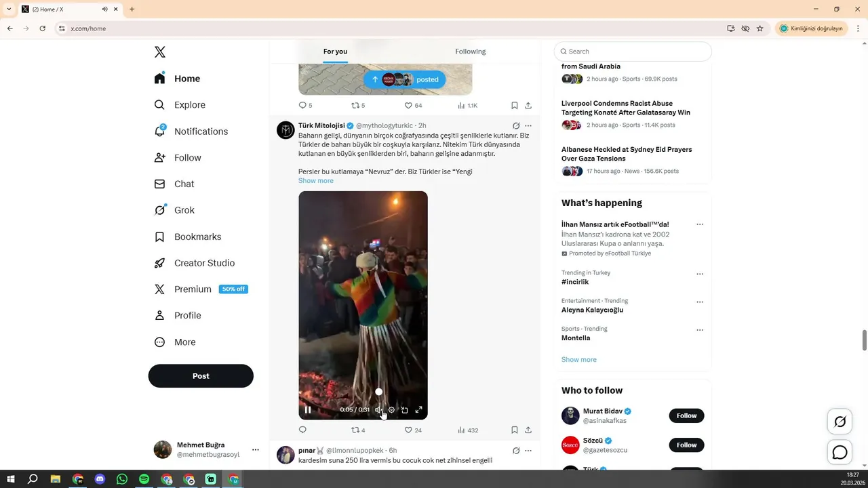Bookmark this page with the star icon
The width and height of the screenshot is (868, 488).
[759, 28]
